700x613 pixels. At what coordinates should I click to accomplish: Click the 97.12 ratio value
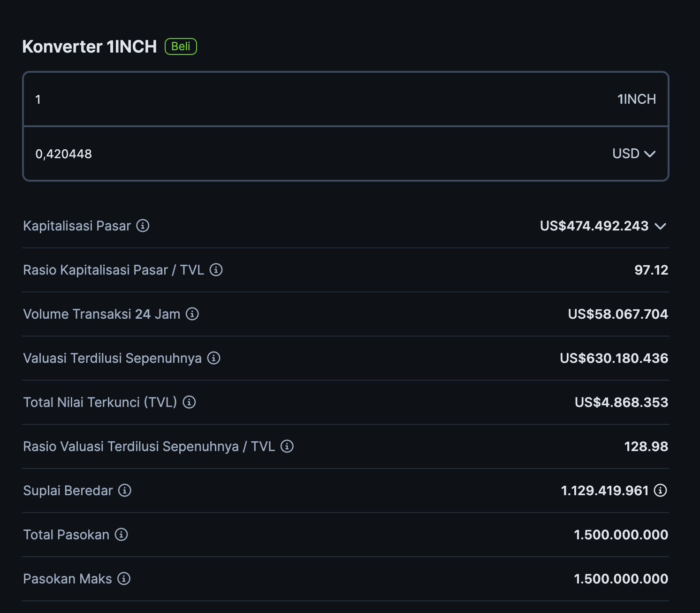(x=651, y=270)
